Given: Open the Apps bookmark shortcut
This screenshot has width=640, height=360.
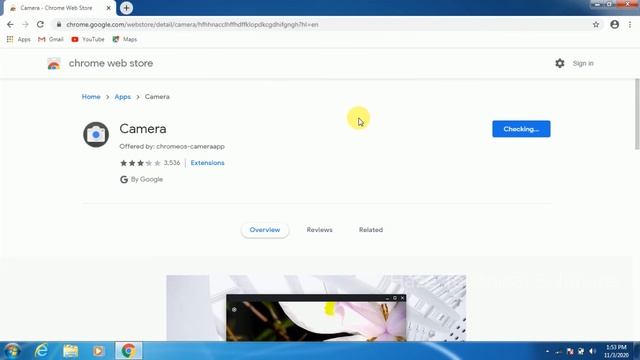Looking at the screenshot, I should point(18,39).
